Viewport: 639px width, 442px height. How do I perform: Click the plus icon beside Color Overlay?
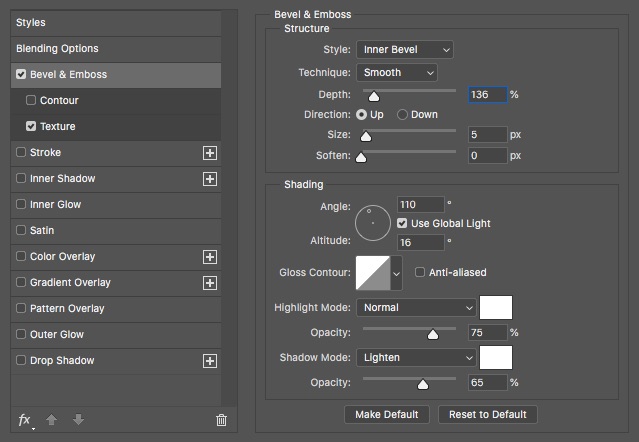coord(210,257)
